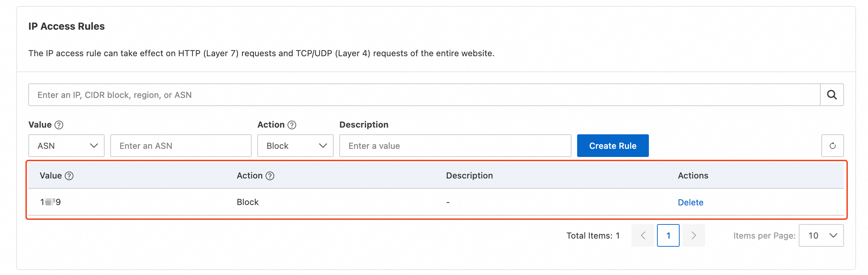
Task: Select page 1 in pagination
Action: tap(668, 235)
